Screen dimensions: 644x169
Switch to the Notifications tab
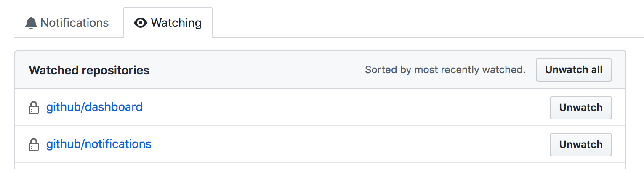(x=74, y=23)
